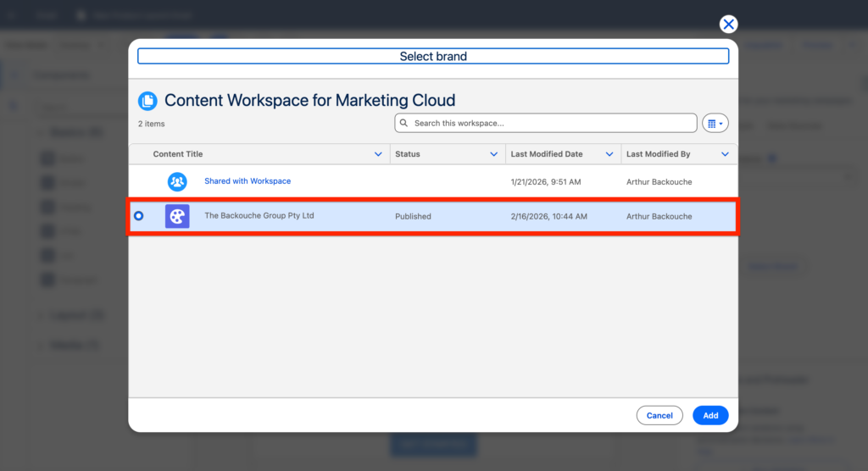Sort by the Content Title header label
Viewport: 868px width, 471px height.
coord(178,154)
